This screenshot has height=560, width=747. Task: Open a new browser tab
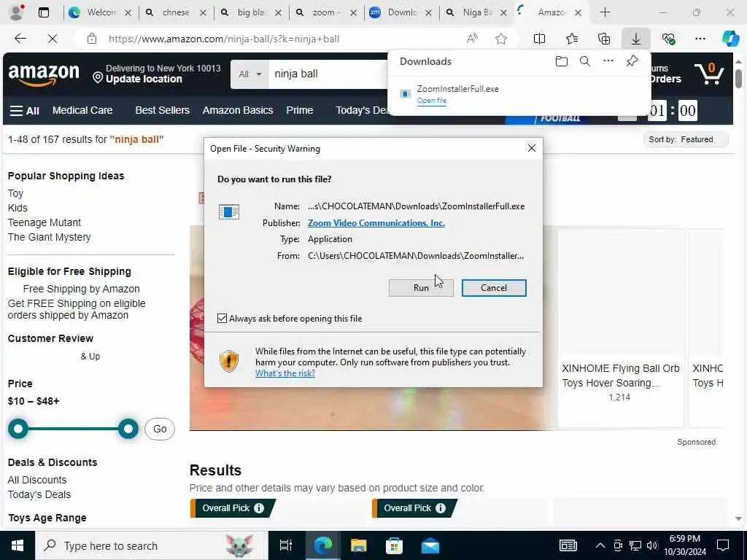605,12
